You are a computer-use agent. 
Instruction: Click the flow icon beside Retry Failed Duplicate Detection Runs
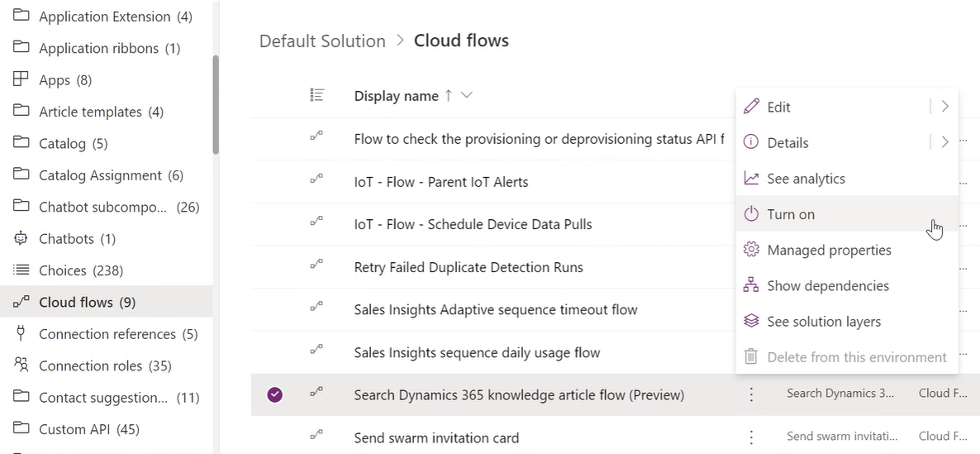click(x=316, y=267)
